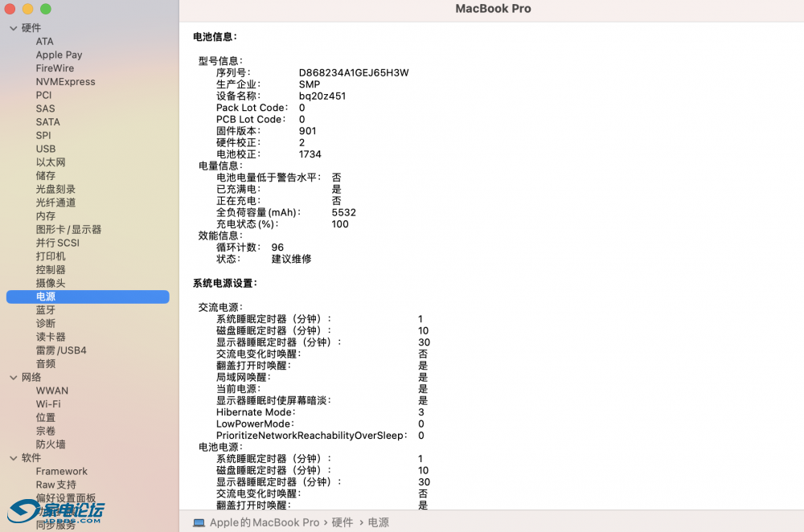Click the LowPowerMode label
Viewport: 804px width, 532px height.
pyautogui.click(x=255, y=424)
